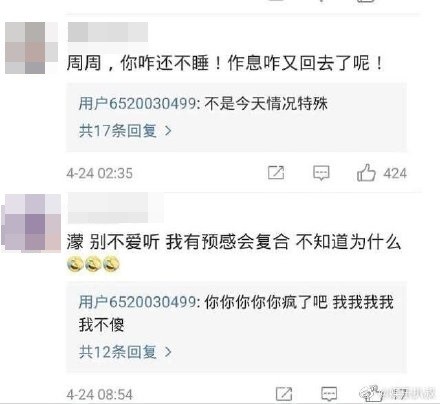Viewport: 440px width, 404px height.
Task: Click the 424 like count
Action: pyautogui.click(x=395, y=173)
